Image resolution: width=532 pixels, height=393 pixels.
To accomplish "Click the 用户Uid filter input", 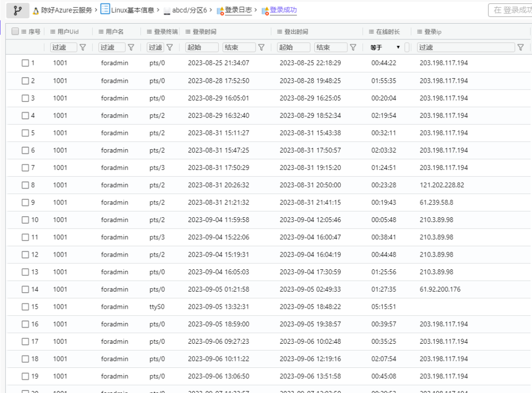I will click(x=64, y=47).
